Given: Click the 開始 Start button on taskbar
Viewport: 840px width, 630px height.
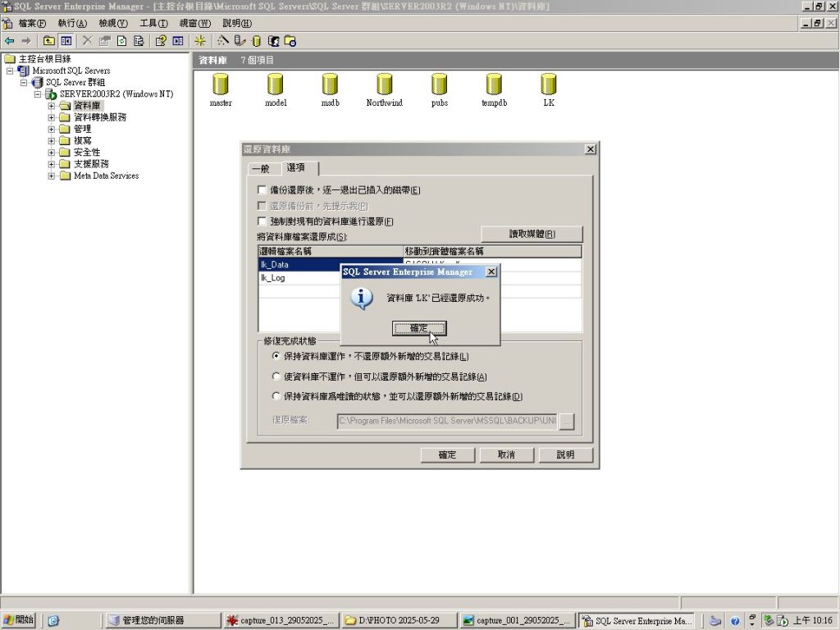Looking at the screenshot, I should pyautogui.click(x=20, y=620).
